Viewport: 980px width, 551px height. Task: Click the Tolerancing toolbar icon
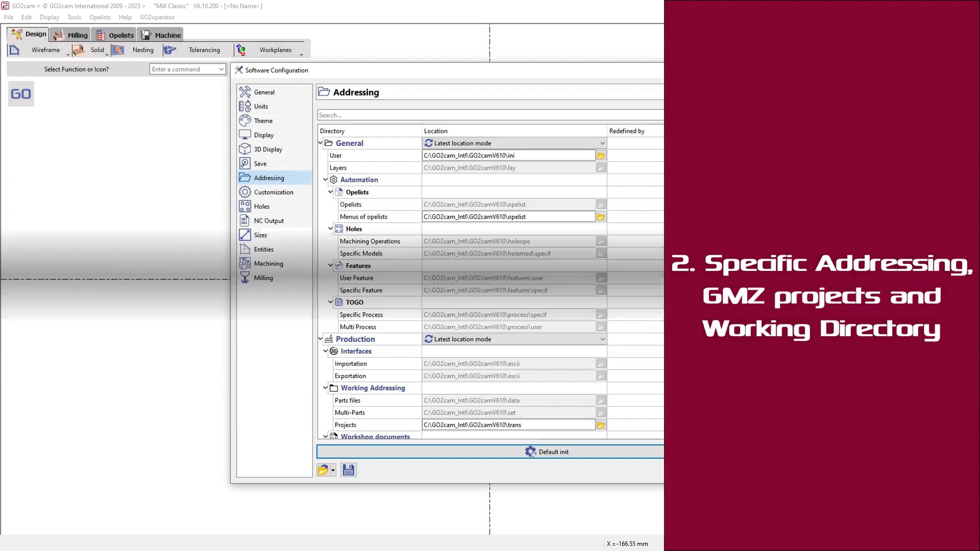(x=169, y=50)
